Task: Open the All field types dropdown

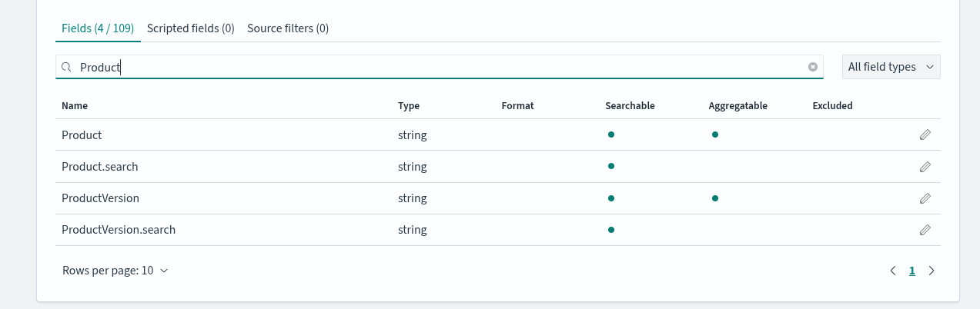Action: click(891, 67)
